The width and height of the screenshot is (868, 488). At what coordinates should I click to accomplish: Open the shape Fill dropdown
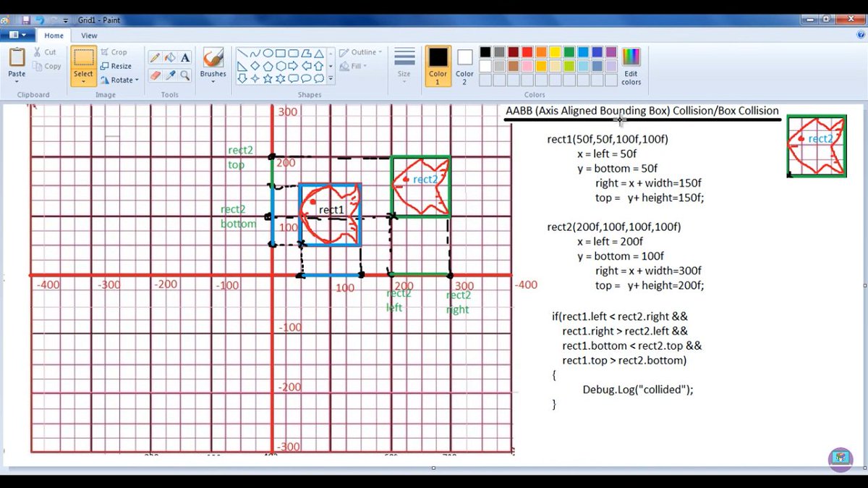pos(354,66)
